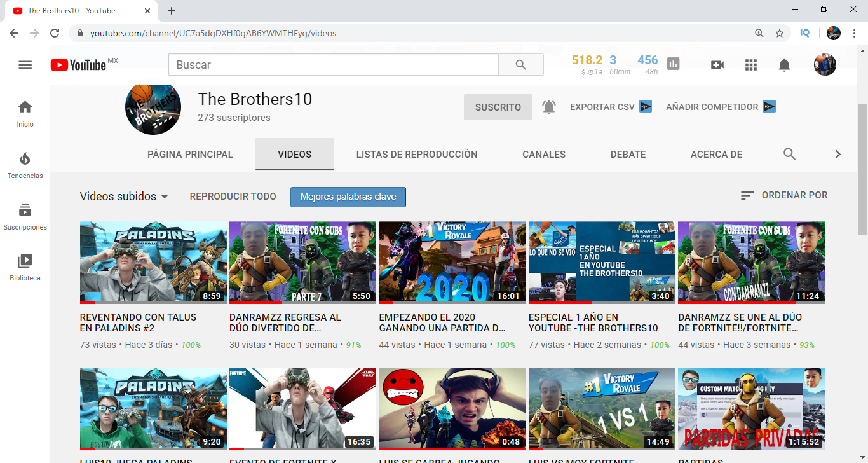The image size is (868, 463).
Task: Expand hidden channel tabs with right chevron
Action: [x=837, y=154]
